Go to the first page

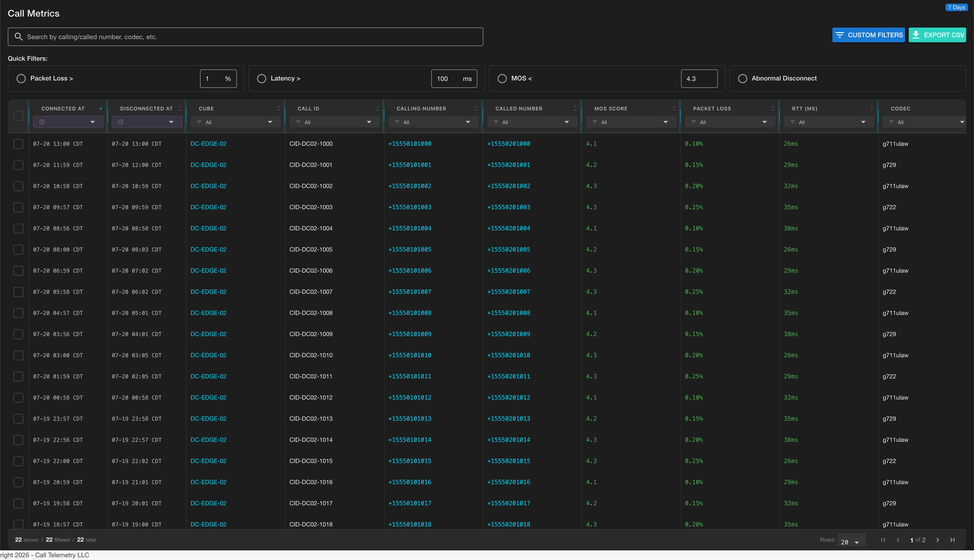[x=884, y=540]
